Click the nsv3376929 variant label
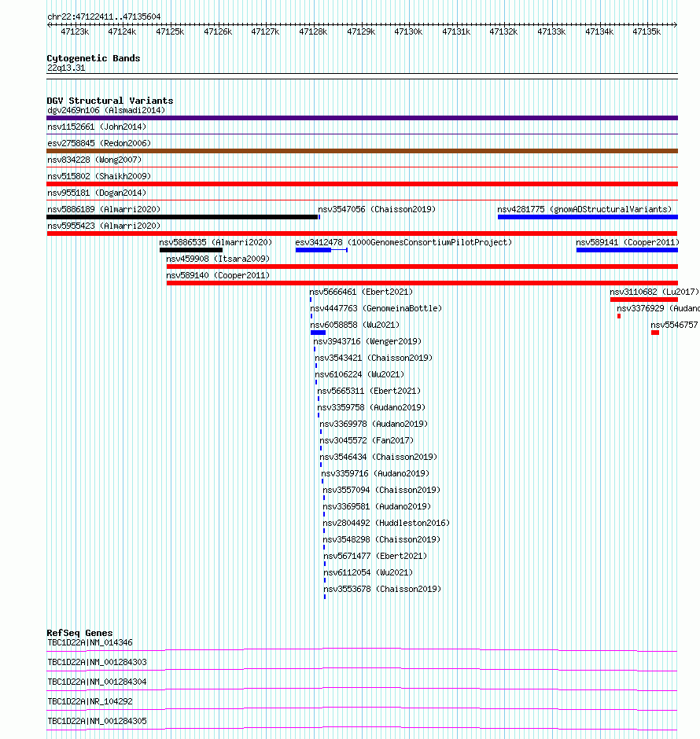 click(658, 308)
